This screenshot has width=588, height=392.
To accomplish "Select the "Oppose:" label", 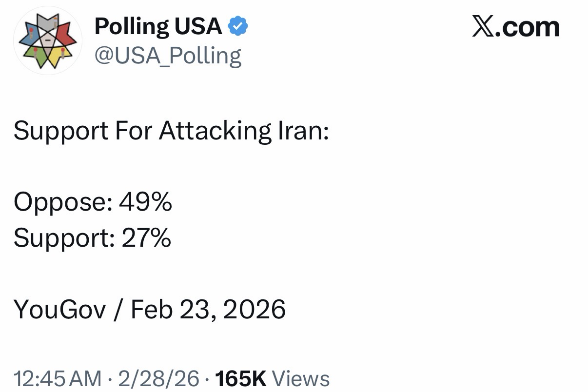I will (60, 202).
